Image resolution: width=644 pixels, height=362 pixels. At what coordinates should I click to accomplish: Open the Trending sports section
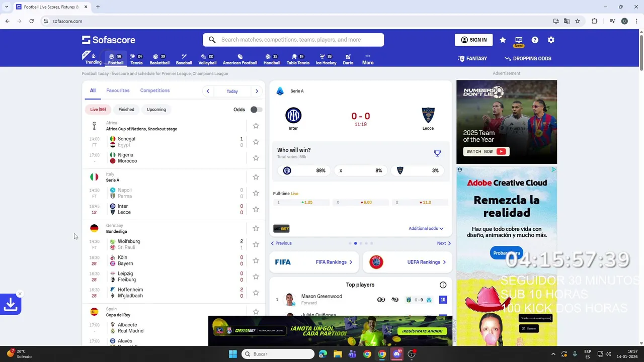93,58
